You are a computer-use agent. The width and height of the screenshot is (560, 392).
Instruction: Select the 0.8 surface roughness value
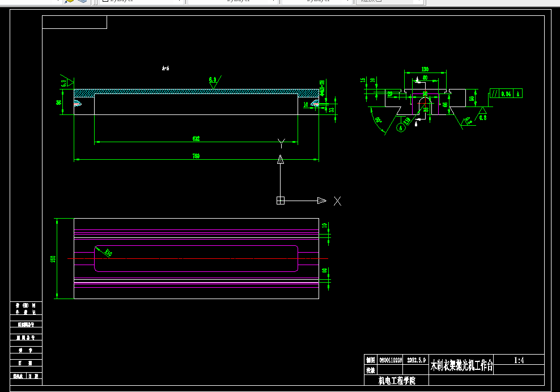483,117
